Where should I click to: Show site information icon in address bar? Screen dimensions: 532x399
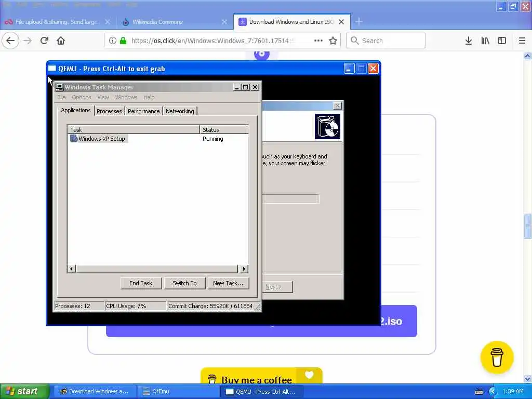112,41
